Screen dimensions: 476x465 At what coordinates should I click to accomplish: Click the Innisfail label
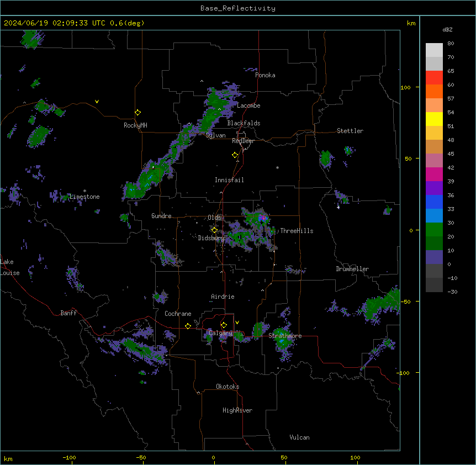pyautogui.click(x=229, y=180)
